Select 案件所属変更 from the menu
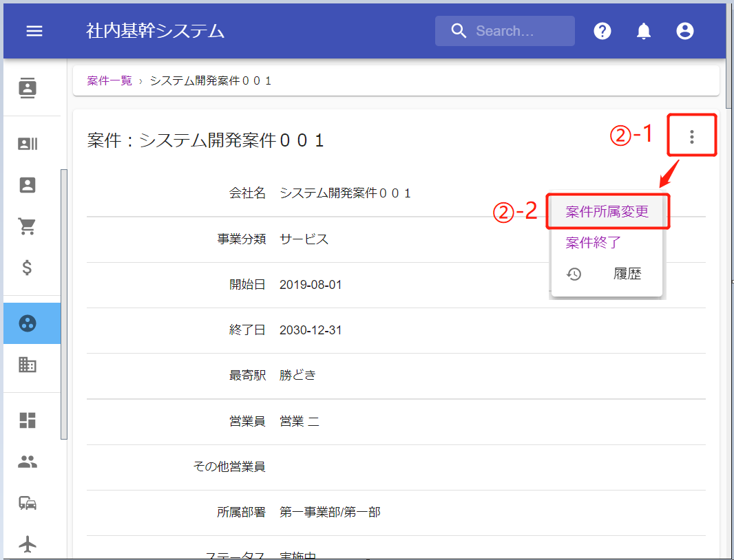Screen dimensions: 734x560 [x=607, y=212]
